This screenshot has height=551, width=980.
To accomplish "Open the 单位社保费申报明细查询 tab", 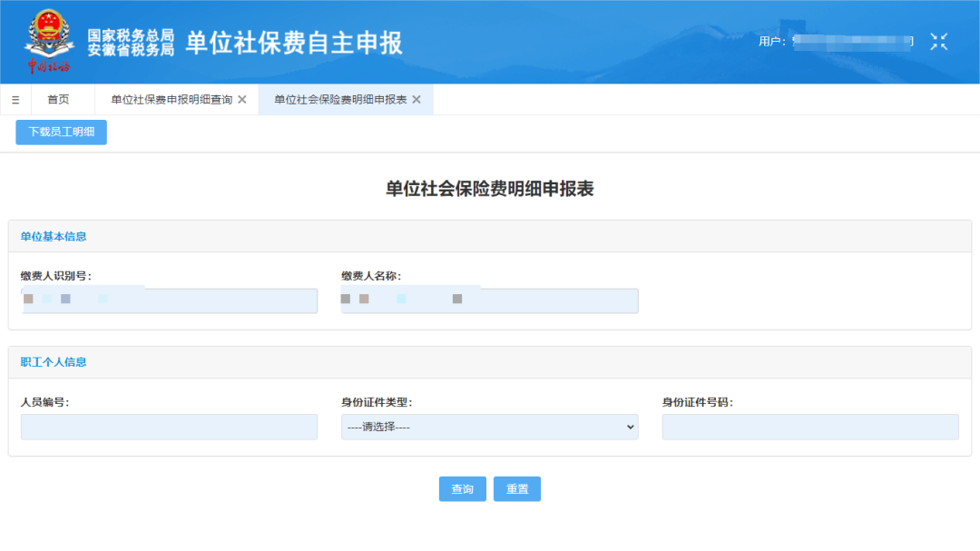I will [x=171, y=100].
